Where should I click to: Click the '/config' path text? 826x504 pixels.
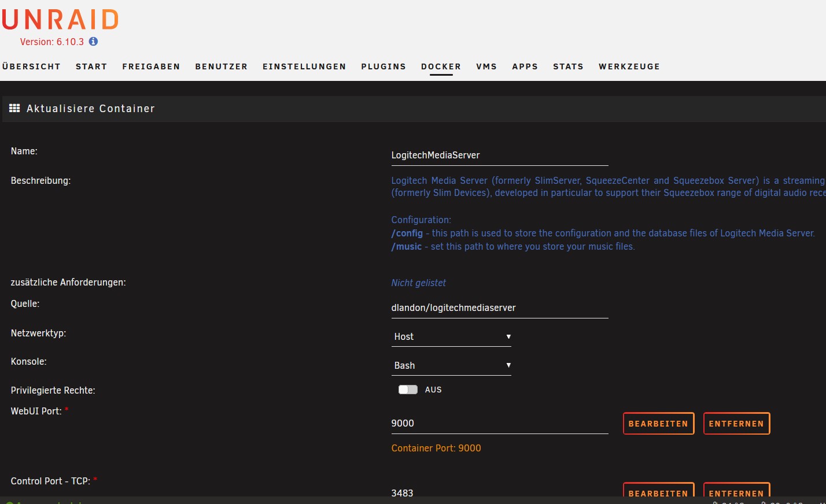[407, 233]
